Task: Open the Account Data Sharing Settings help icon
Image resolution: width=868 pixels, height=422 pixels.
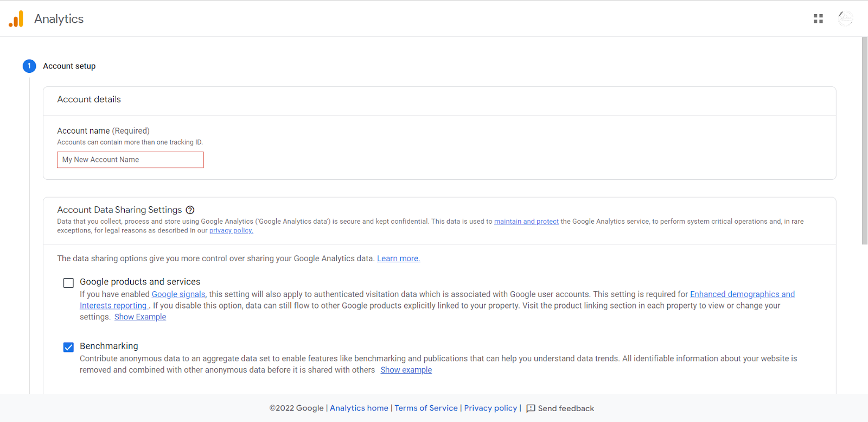Action: coord(190,210)
